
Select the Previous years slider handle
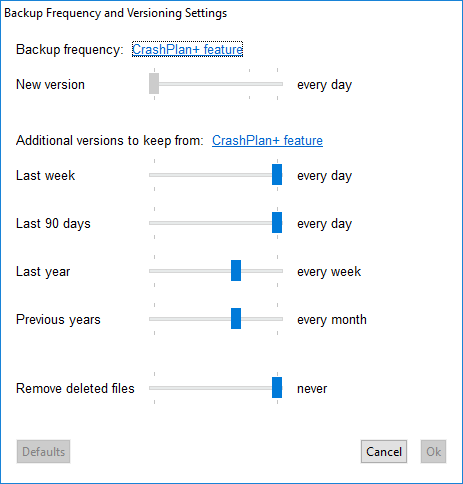pyautogui.click(x=236, y=318)
